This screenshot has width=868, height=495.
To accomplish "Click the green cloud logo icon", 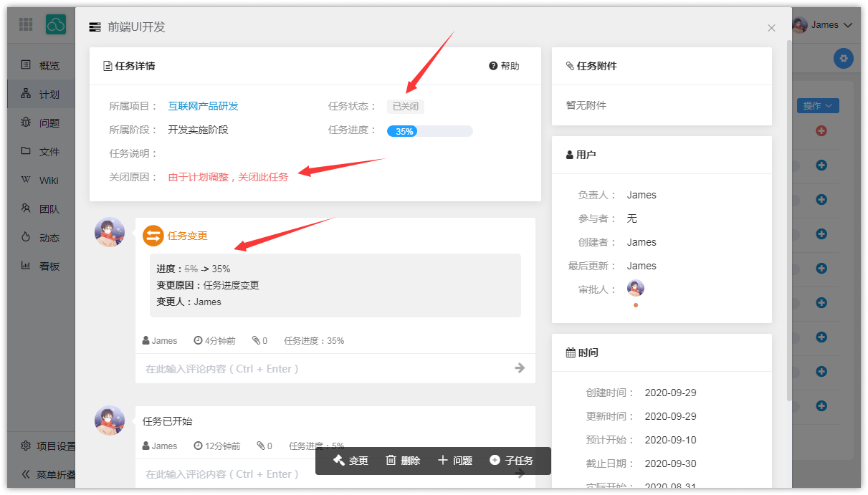I will tap(56, 25).
